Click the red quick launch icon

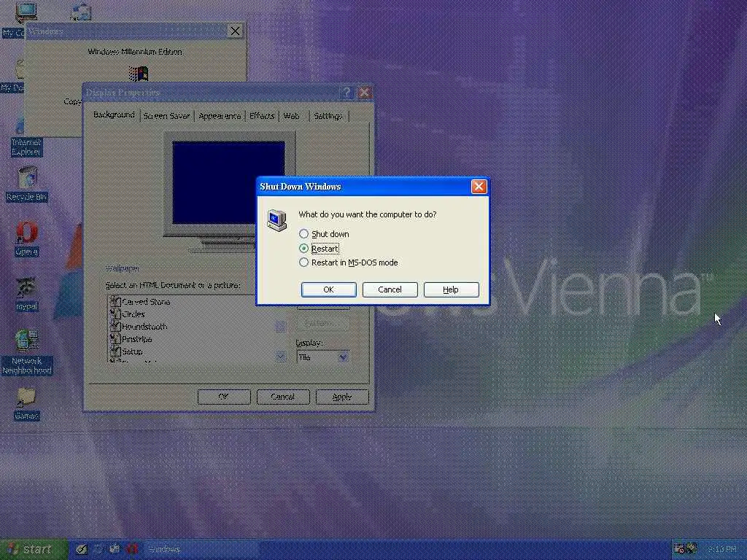132,549
